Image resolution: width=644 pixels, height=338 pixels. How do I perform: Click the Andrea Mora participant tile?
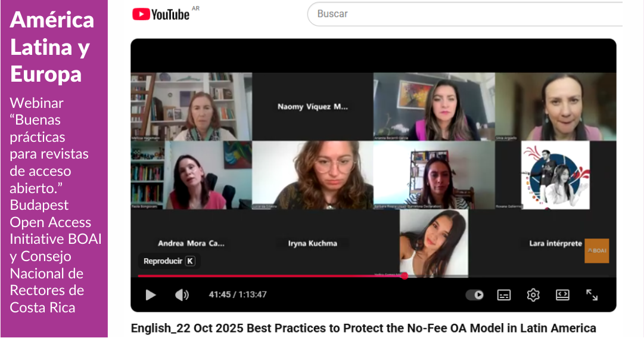191,243
